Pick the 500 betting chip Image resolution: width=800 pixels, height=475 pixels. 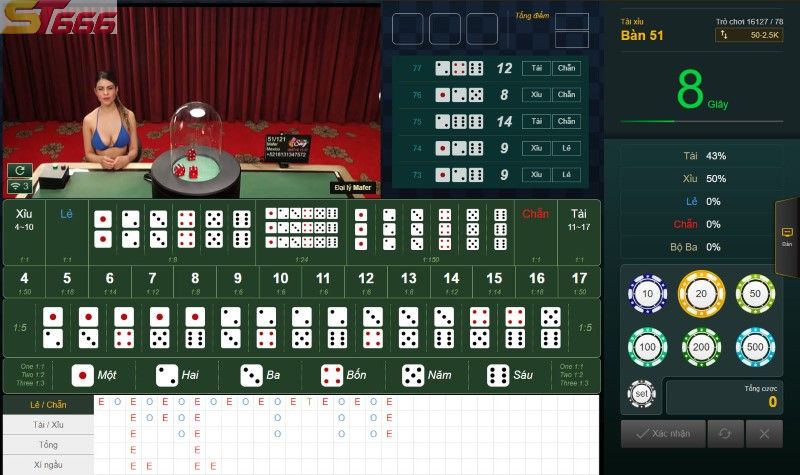[755, 347]
